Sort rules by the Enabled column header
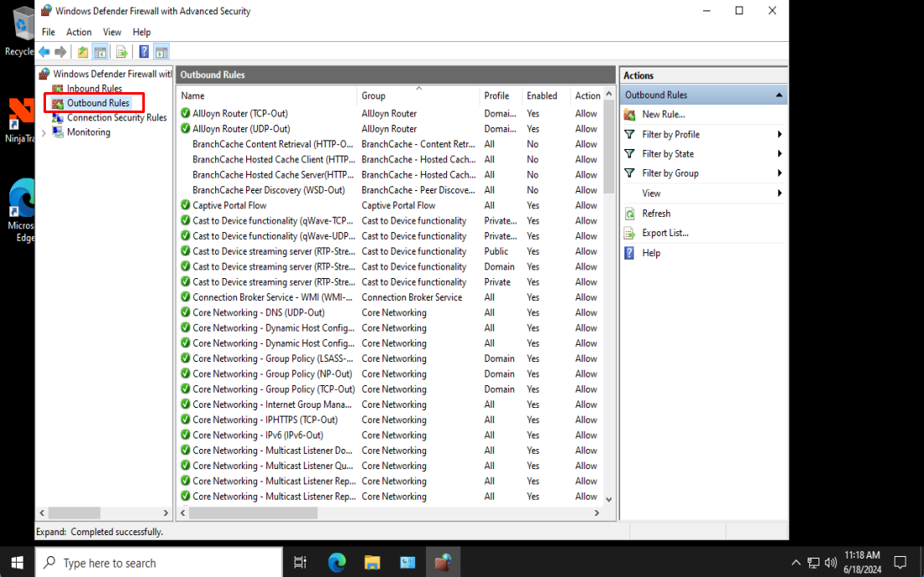Viewport: 924px width, 577px height. click(x=546, y=95)
